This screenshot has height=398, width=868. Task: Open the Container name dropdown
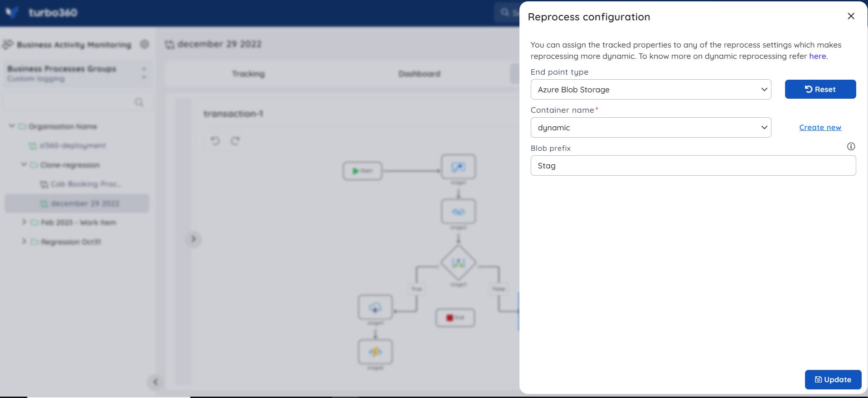pyautogui.click(x=650, y=128)
